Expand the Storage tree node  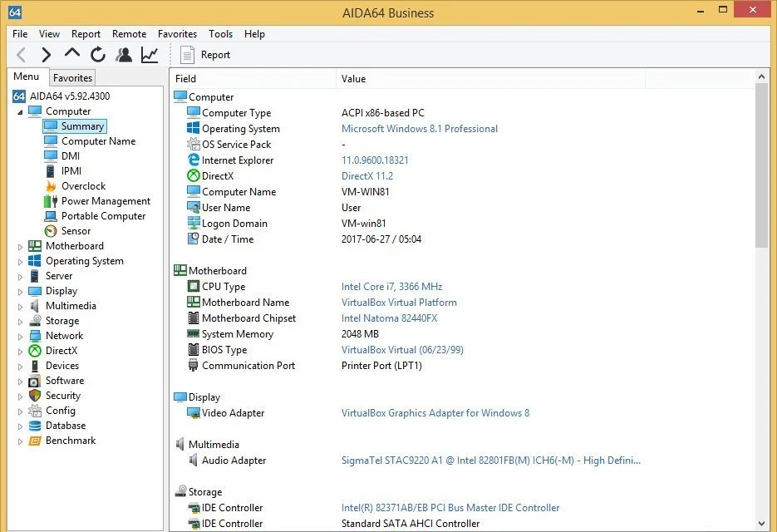[x=20, y=322]
